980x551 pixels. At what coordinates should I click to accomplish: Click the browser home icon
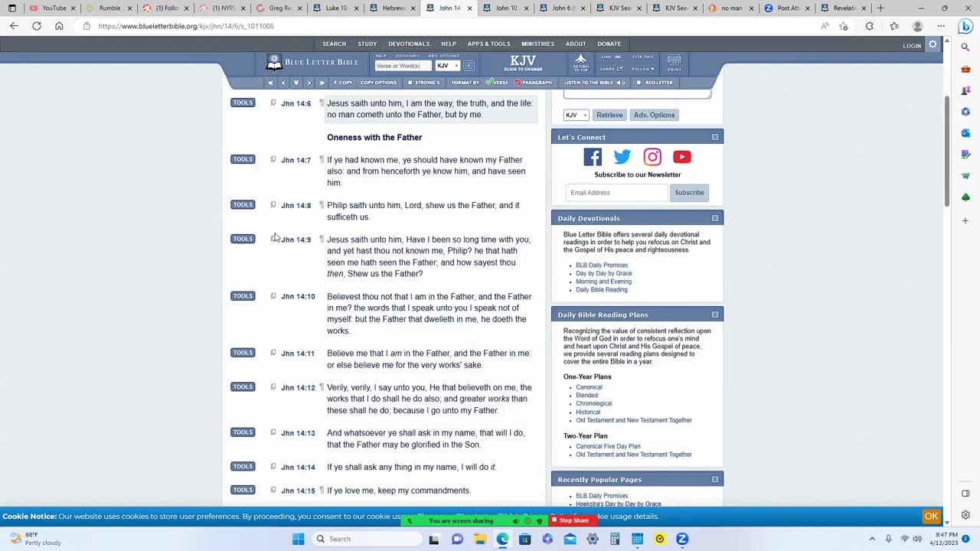pyautogui.click(x=59, y=26)
